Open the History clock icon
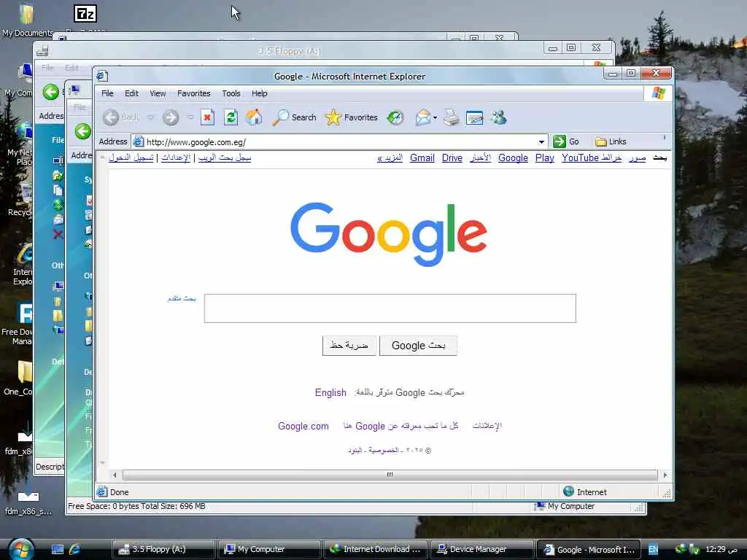Image resolution: width=747 pixels, height=560 pixels. pyautogui.click(x=395, y=117)
